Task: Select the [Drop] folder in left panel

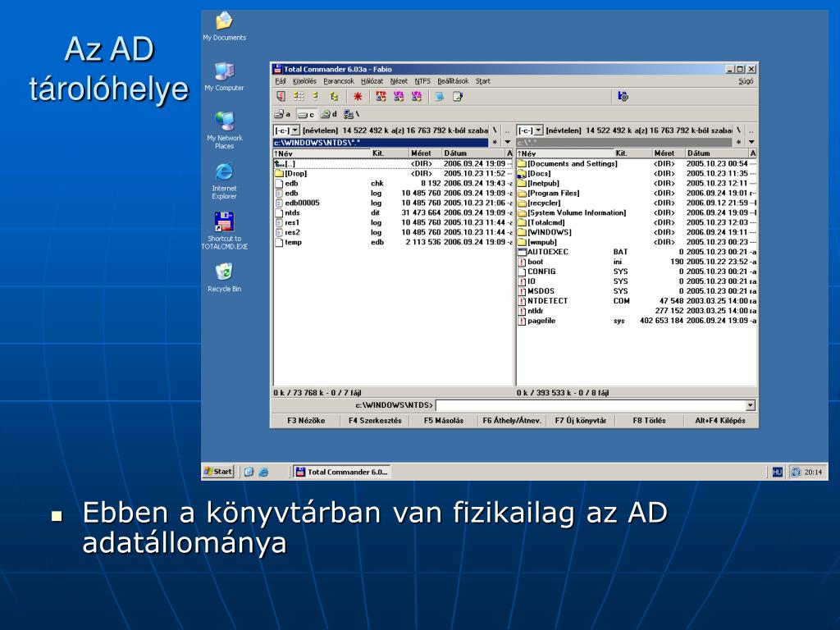Action: pos(393,174)
